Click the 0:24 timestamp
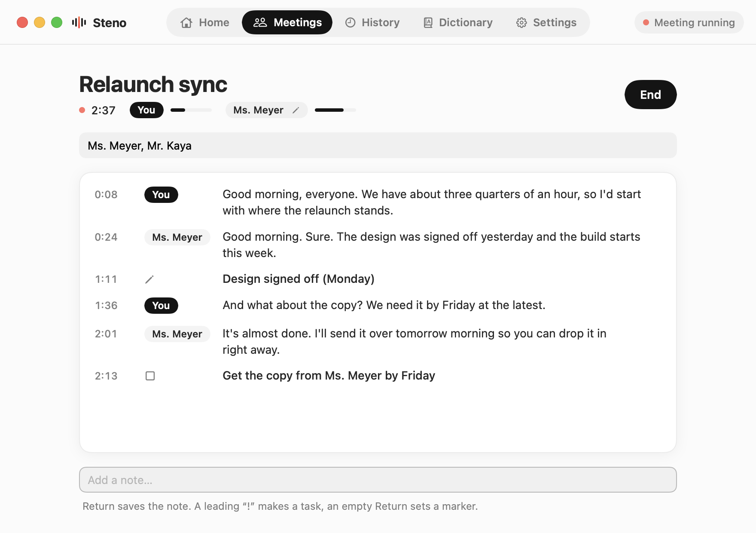This screenshot has height=533, width=756. click(106, 237)
